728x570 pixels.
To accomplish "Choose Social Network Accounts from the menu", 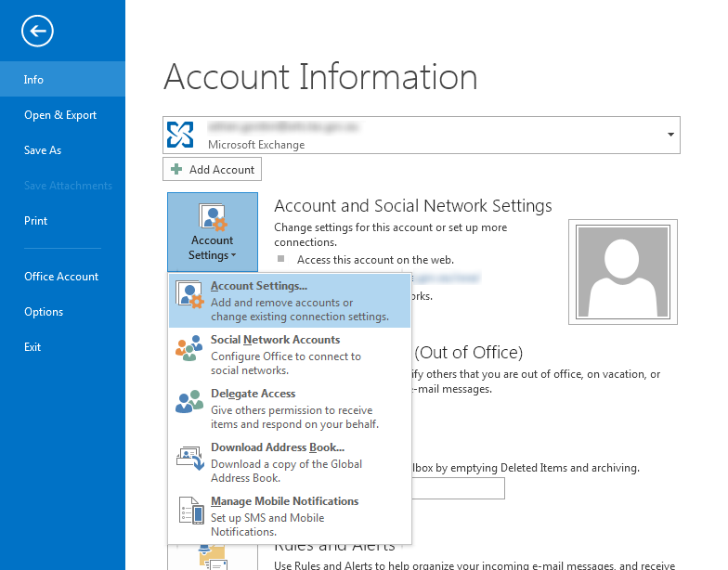I will 290,355.
